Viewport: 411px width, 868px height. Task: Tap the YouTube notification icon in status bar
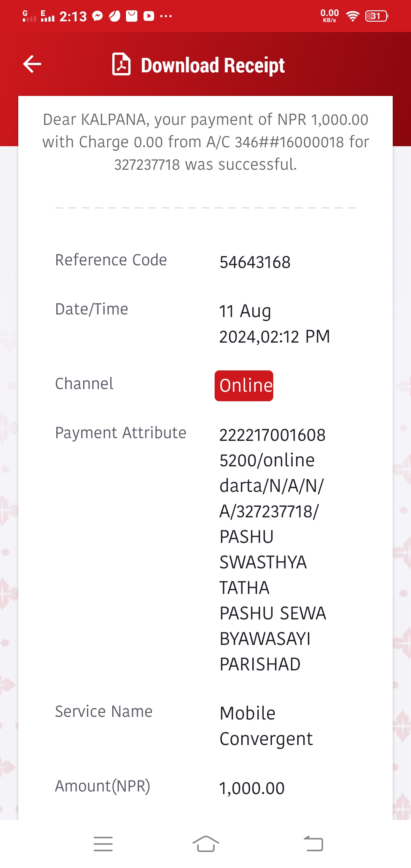pyautogui.click(x=149, y=16)
